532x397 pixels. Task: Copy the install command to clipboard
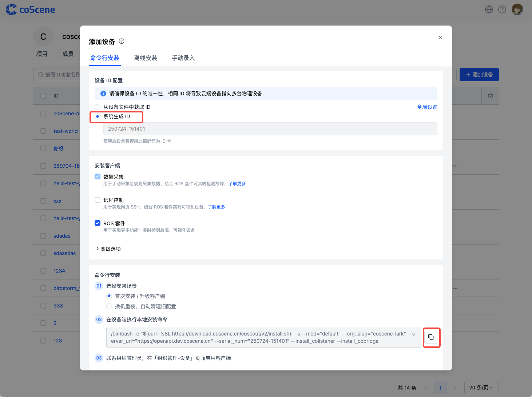coord(431,337)
